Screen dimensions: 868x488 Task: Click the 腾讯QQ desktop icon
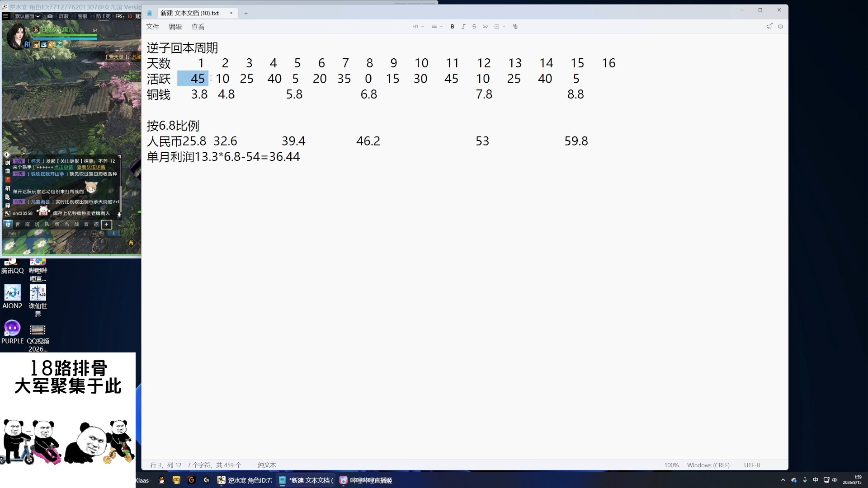12,267
